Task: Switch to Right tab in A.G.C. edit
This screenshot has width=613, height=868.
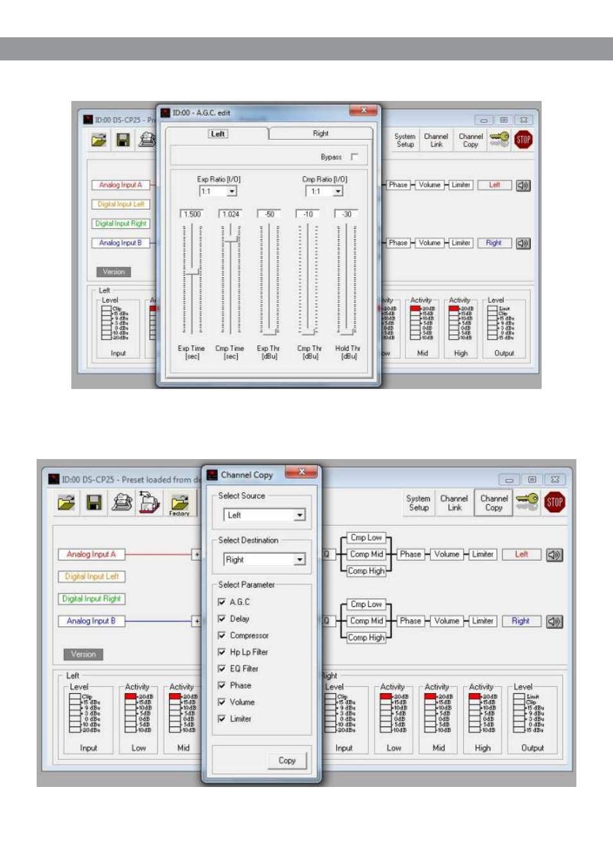Action: (321, 134)
